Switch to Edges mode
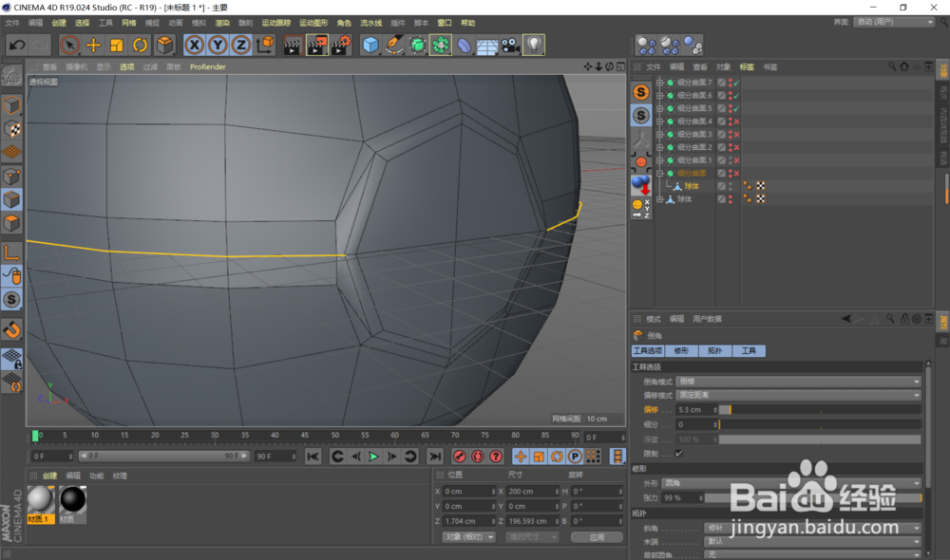 [11, 199]
